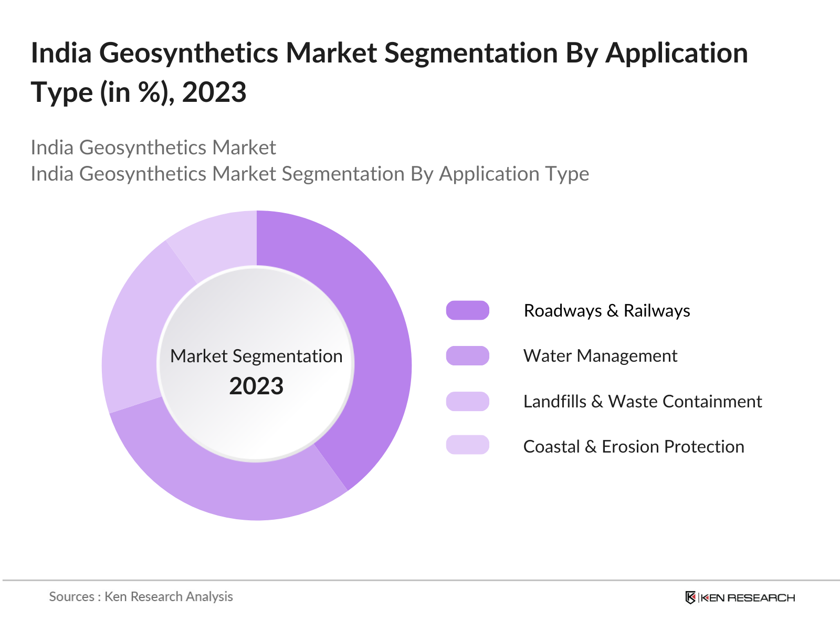Select the Roadways & Railways legend swatch
Image resolution: width=840 pixels, height=630 pixels.
coord(467,310)
